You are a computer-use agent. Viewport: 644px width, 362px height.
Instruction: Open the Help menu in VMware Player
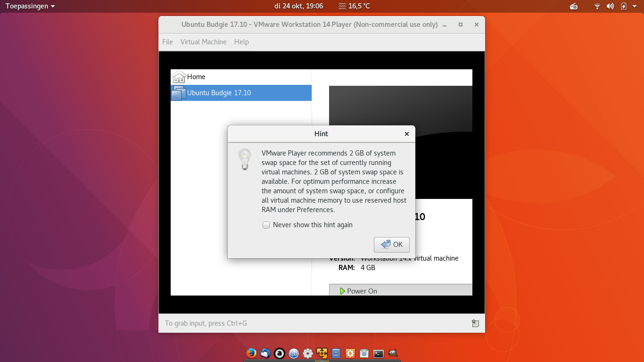pyautogui.click(x=241, y=42)
